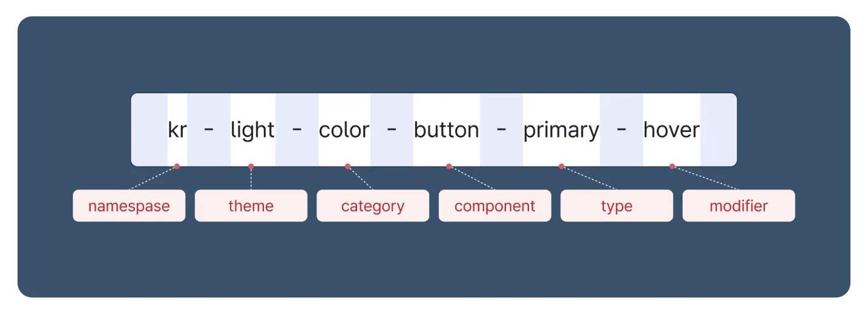Click the red dot below 'hover'
The height and width of the screenshot is (309, 868).
pos(672,166)
